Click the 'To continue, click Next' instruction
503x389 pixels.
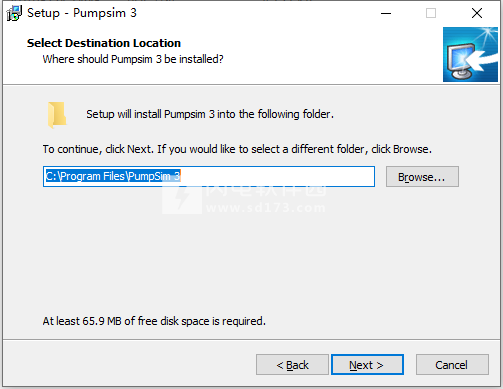(x=237, y=149)
